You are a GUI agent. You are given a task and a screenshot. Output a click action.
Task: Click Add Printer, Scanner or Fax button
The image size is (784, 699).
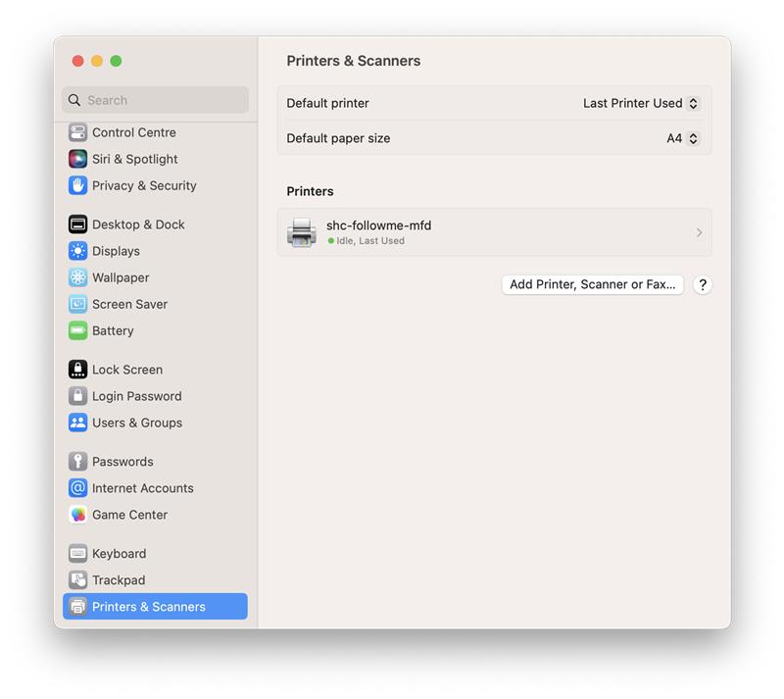tap(592, 284)
